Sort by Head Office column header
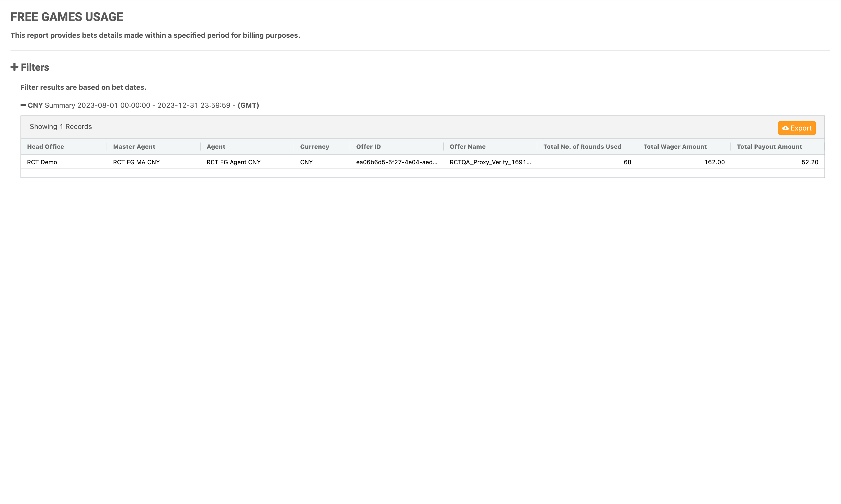Image resolution: width=841 pixels, height=504 pixels. [x=46, y=147]
